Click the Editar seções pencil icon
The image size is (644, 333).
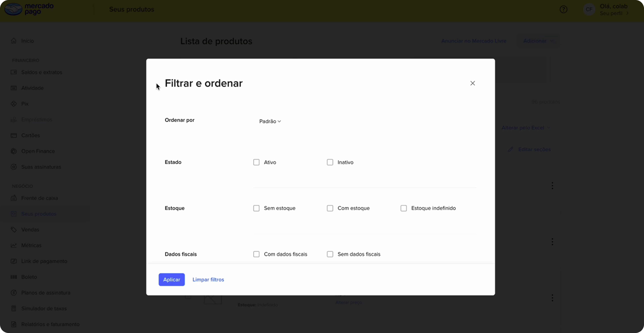click(510, 149)
